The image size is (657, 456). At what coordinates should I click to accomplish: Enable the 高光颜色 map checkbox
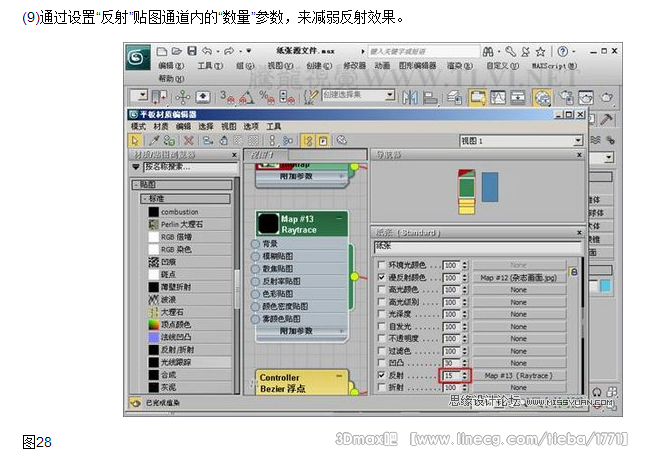coord(381,289)
